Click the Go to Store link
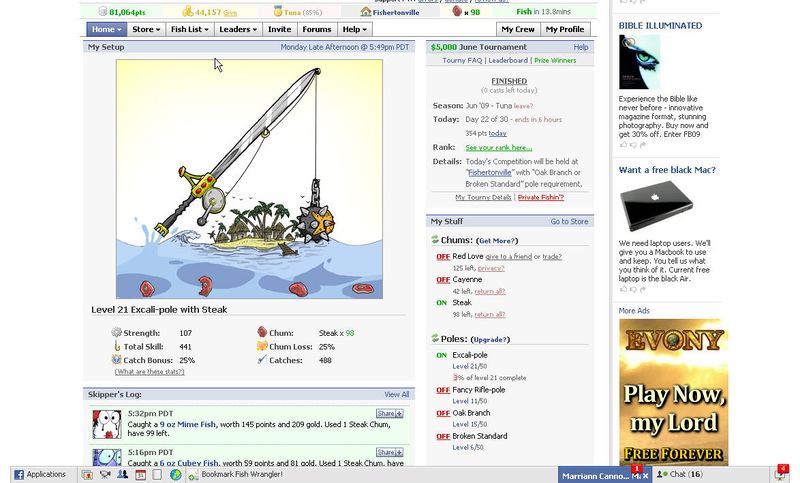Image resolution: width=800 pixels, height=483 pixels. (x=569, y=221)
